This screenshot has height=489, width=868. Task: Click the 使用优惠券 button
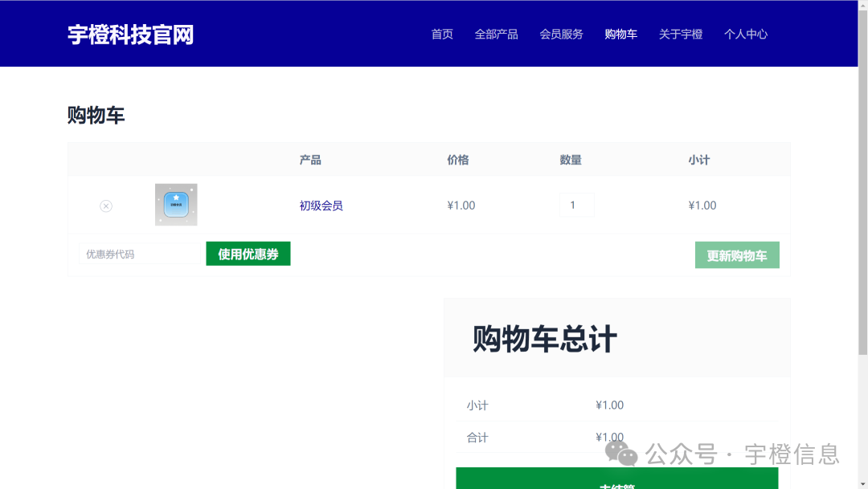248,253
